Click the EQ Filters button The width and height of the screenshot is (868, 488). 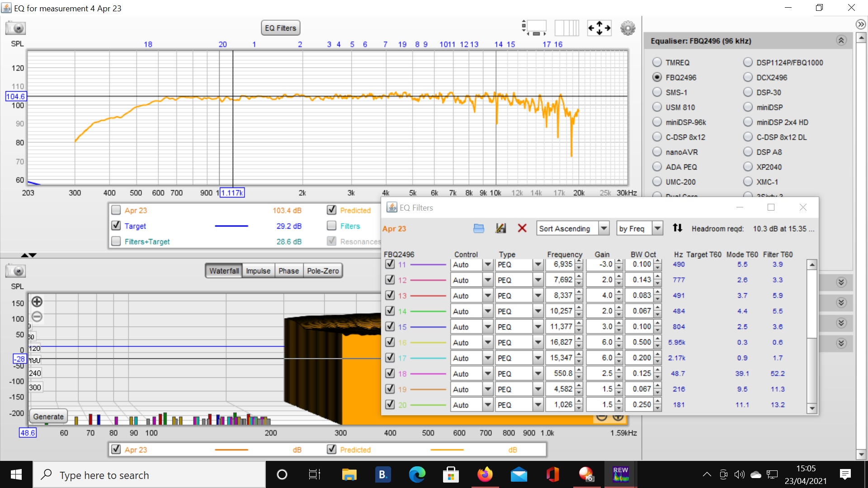(280, 28)
